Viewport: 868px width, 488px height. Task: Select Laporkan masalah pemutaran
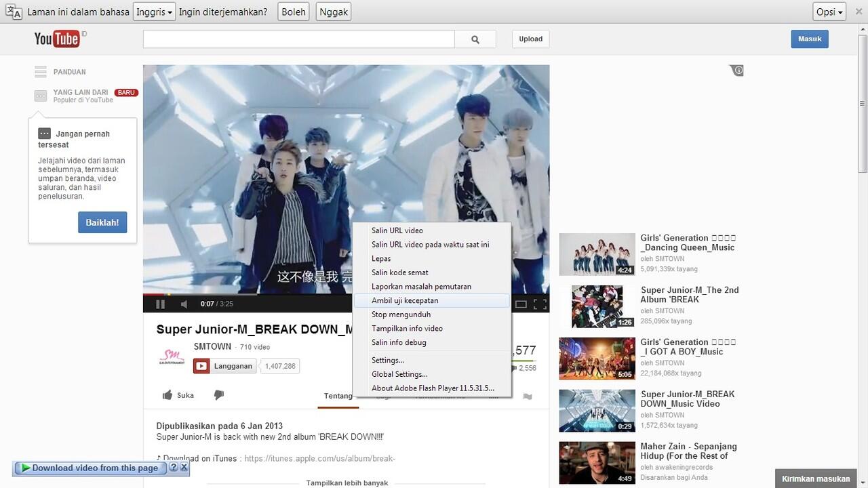[431, 287]
